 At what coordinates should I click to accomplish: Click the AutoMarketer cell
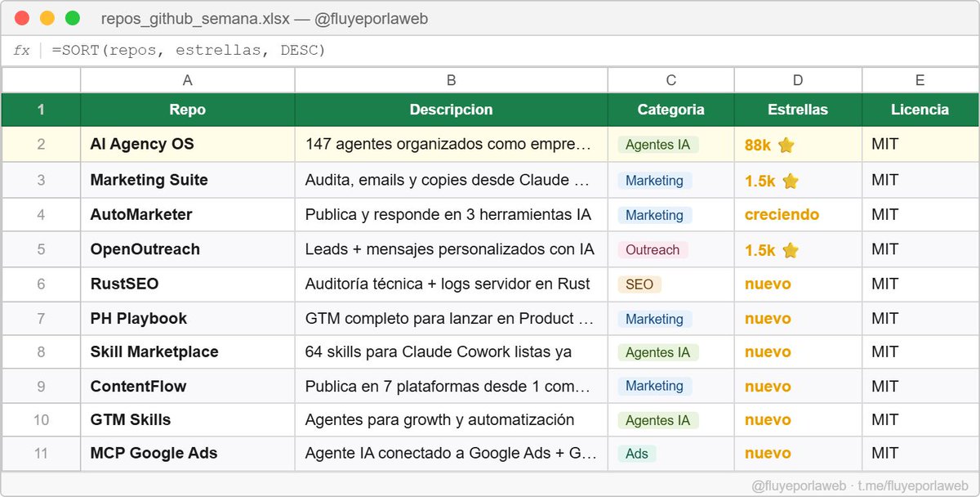[x=188, y=215]
